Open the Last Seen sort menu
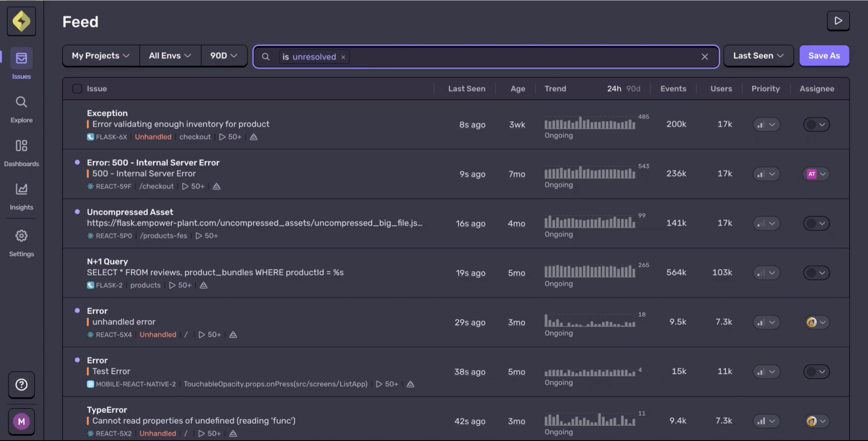The height and width of the screenshot is (441, 868). click(x=758, y=56)
